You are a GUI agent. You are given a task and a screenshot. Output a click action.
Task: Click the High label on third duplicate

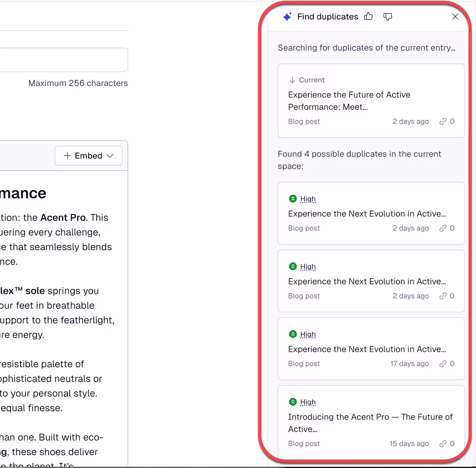tap(308, 335)
